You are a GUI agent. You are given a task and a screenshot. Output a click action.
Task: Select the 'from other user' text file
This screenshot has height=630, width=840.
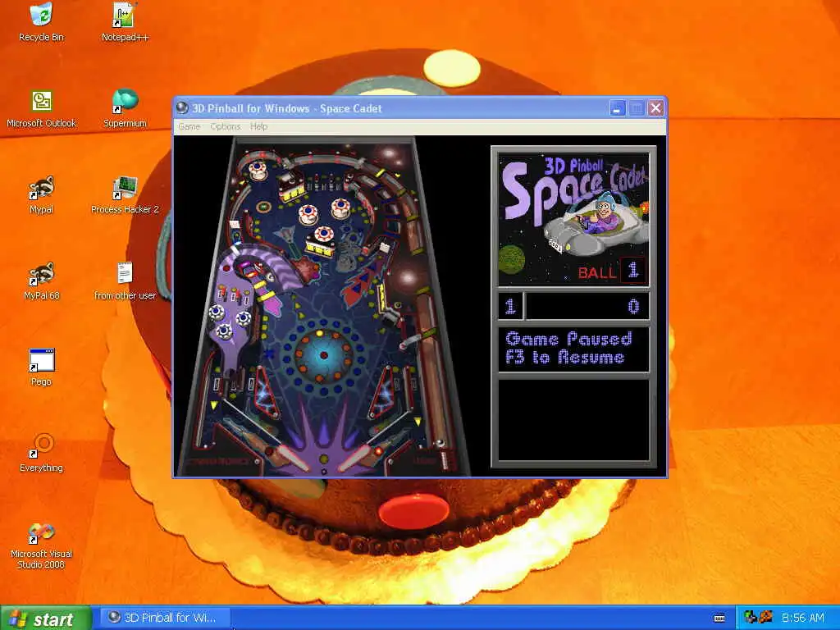[125, 281]
